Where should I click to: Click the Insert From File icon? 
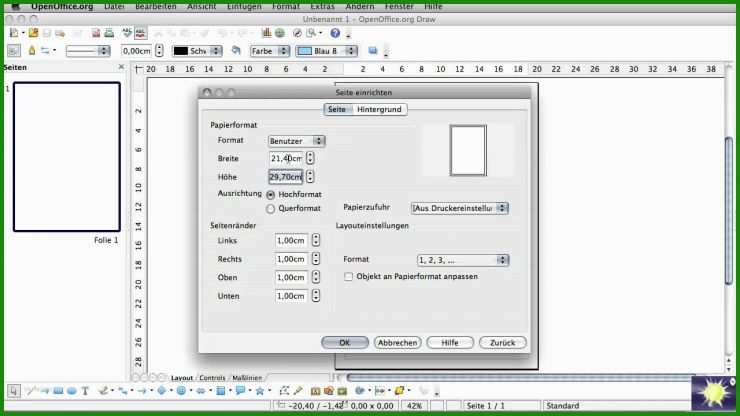[329, 391]
